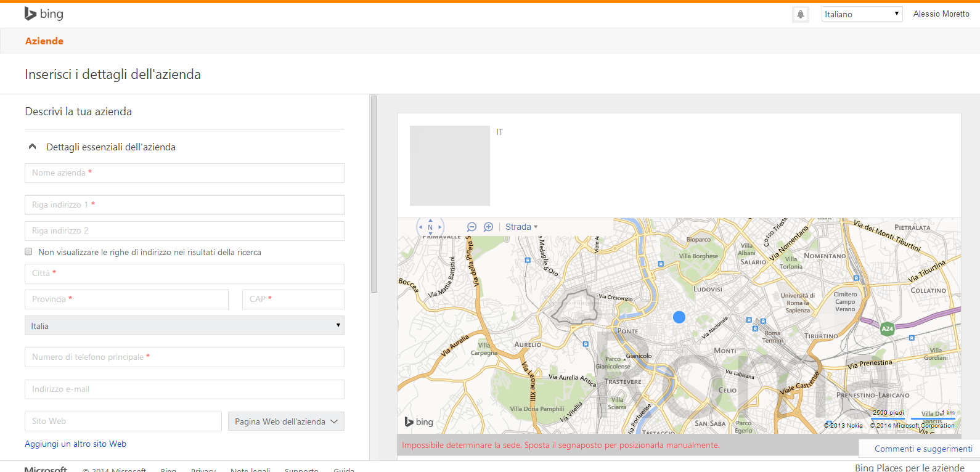Open the Italia country dropdown
The image size is (980, 472).
point(184,325)
